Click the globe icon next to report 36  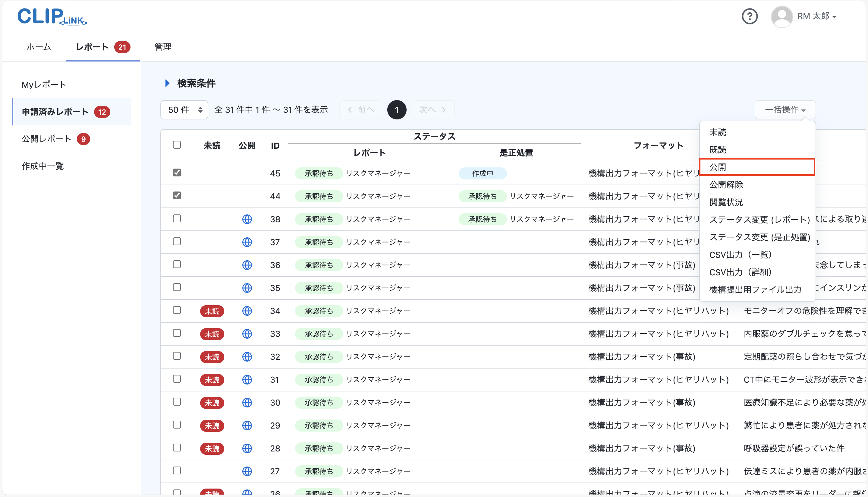pos(247,265)
